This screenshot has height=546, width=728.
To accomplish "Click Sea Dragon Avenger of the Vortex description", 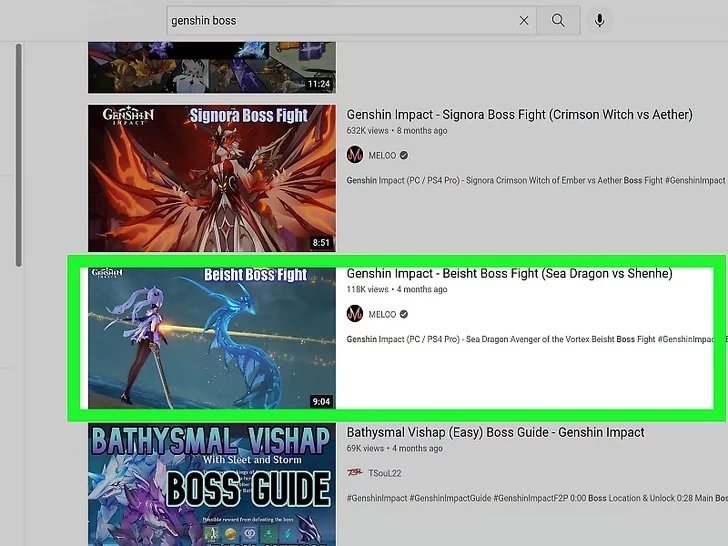I will pos(530,339).
